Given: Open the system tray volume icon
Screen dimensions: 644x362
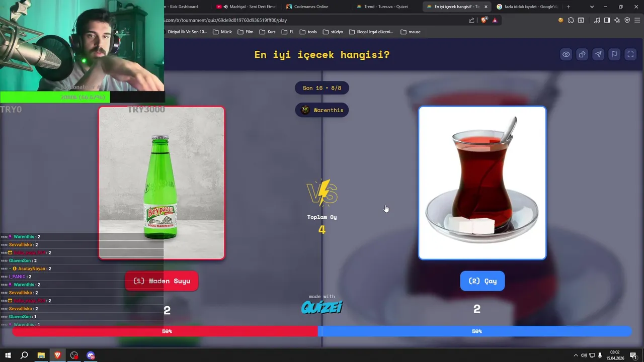Looking at the screenshot, I should pyautogui.click(x=584, y=355).
